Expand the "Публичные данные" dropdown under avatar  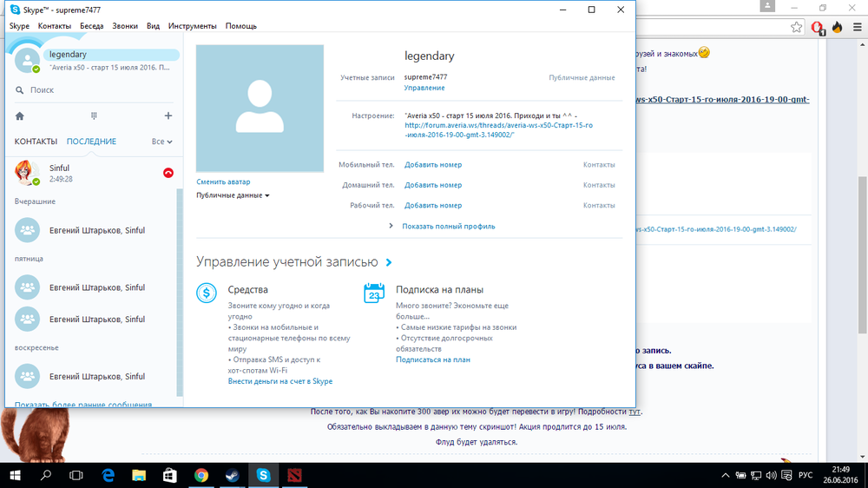(233, 195)
